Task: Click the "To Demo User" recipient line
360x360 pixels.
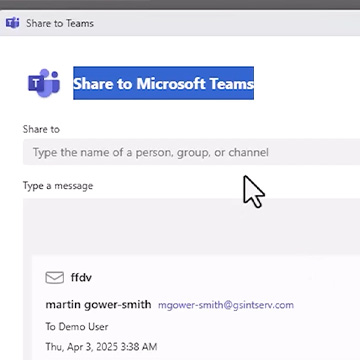Action: tap(77, 327)
